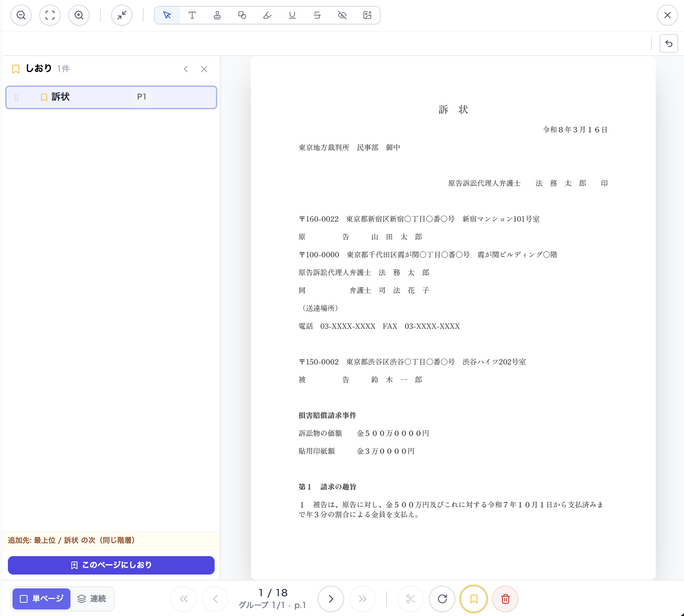Jump to last page double-chevron
Screen dimensions: 684x616
tap(362, 599)
